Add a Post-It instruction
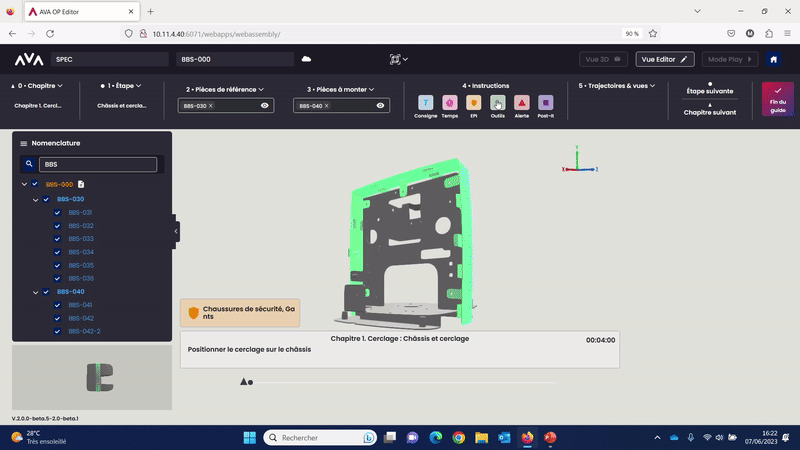Image resolution: width=800 pixels, height=450 pixels. (545, 103)
